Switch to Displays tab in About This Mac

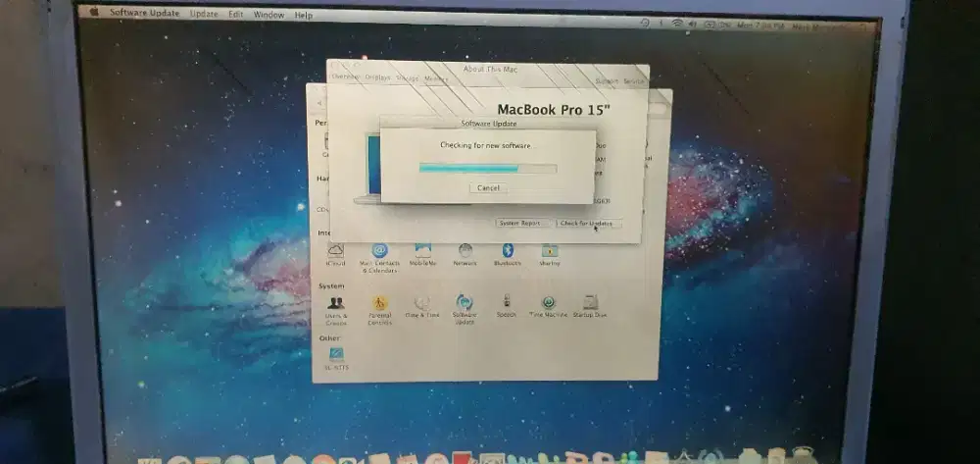(377, 77)
